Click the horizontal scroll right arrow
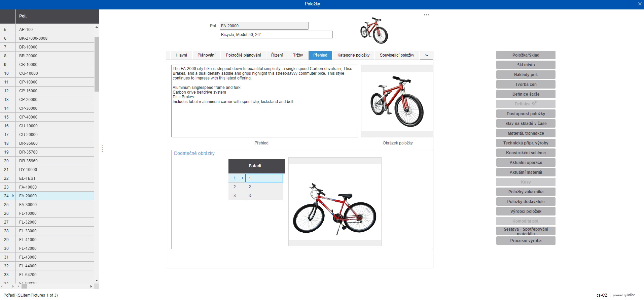Image resolution: width=644 pixels, height=300 pixels. point(91,287)
